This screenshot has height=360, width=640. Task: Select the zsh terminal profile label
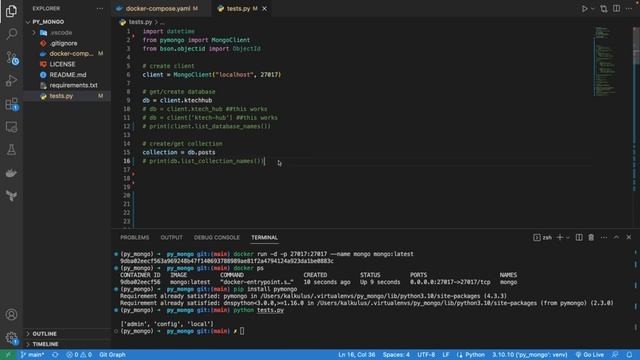click(542, 238)
